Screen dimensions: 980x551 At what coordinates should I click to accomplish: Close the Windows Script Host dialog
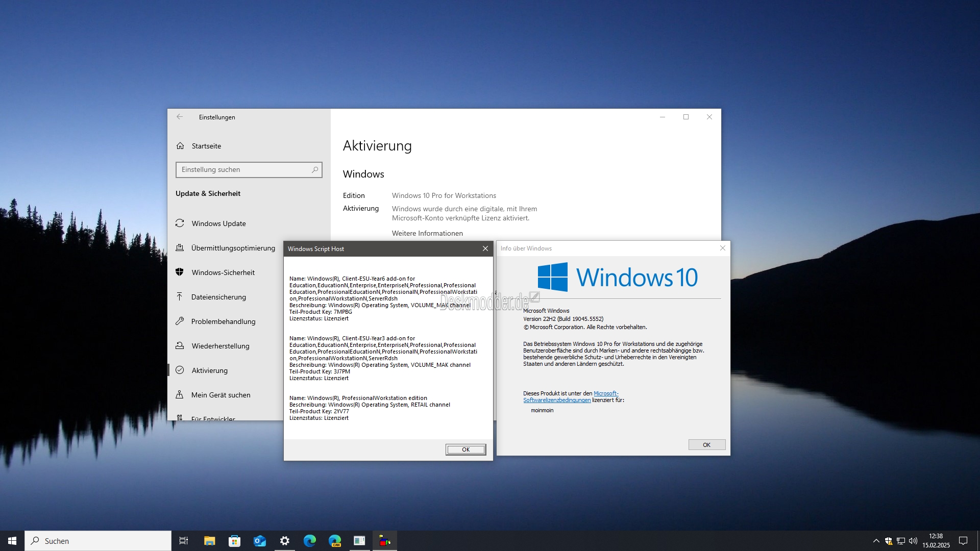pyautogui.click(x=485, y=248)
